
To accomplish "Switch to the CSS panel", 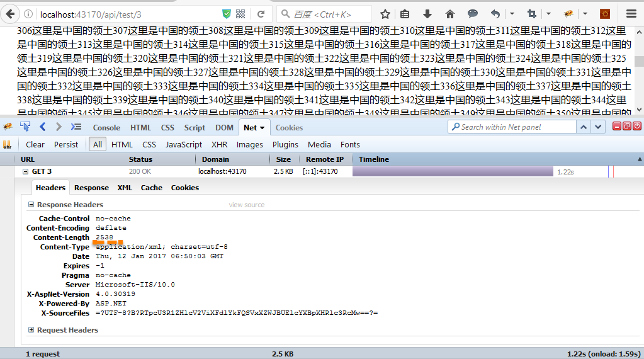I will [167, 128].
